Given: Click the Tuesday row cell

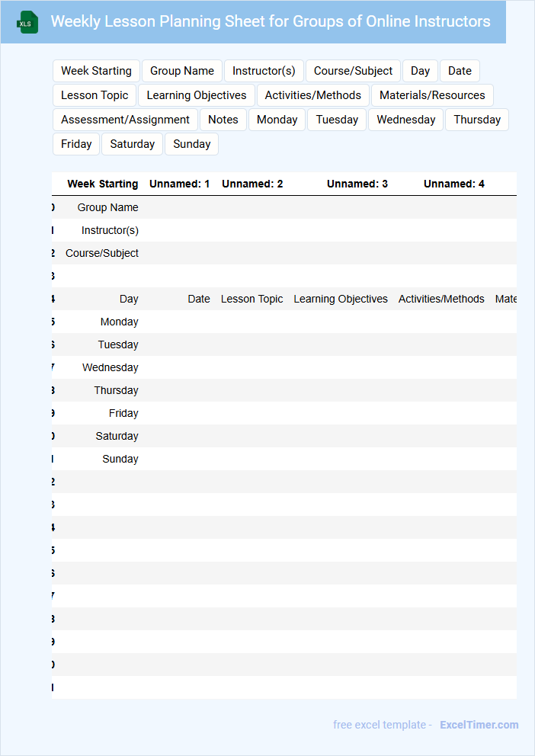Looking at the screenshot, I should tap(118, 344).
